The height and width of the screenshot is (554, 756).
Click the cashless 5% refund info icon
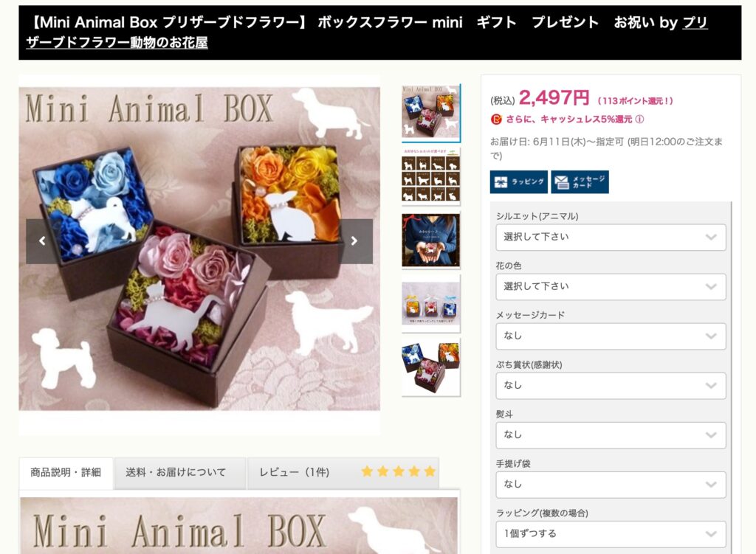click(x=639, y=119)
